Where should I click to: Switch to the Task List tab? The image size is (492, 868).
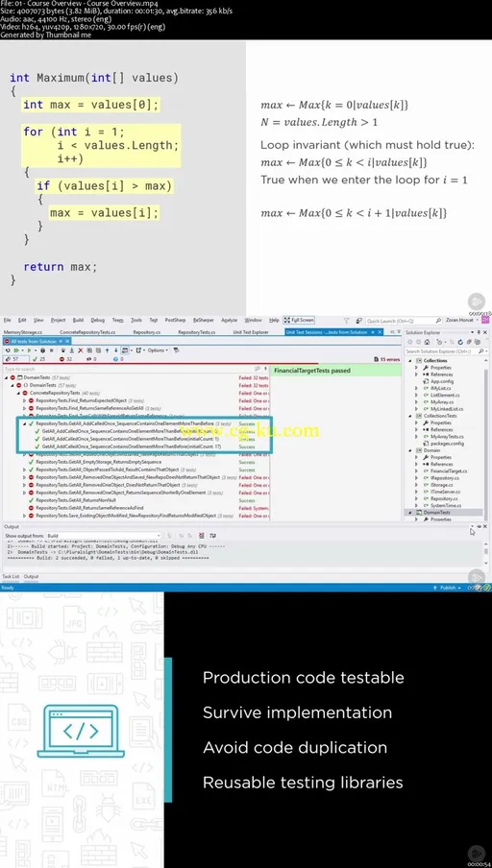(11, 576)
